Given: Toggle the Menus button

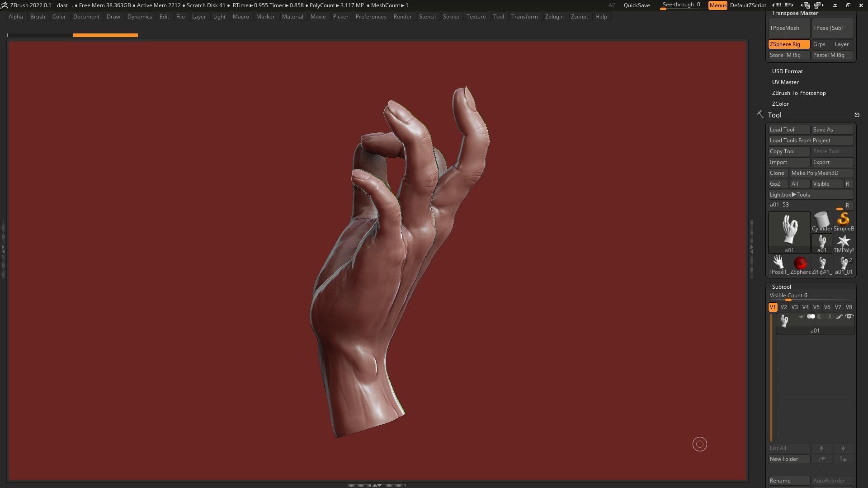Looking at the screenshot, I should [x=718, y=5].
